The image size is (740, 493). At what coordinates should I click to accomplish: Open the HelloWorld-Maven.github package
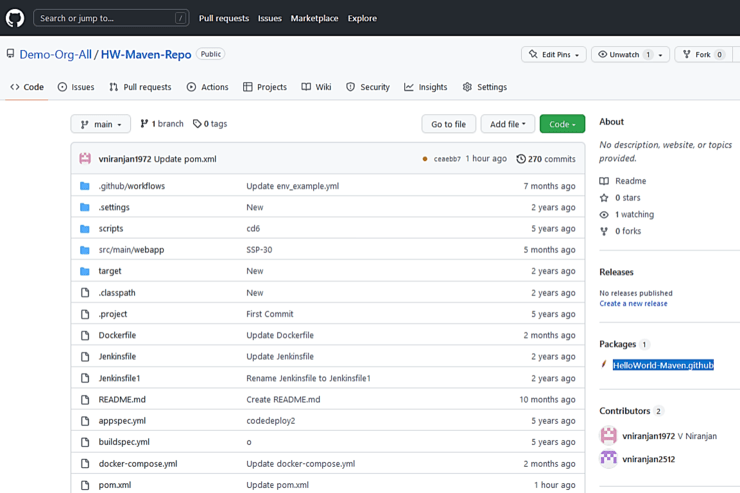click(x=663, y=365)
